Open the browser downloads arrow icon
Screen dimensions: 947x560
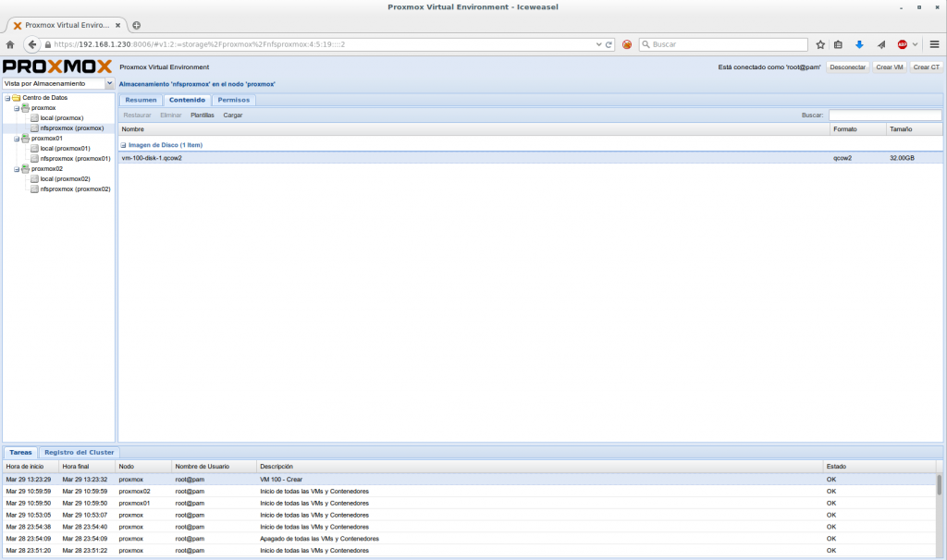click(859, 44)
